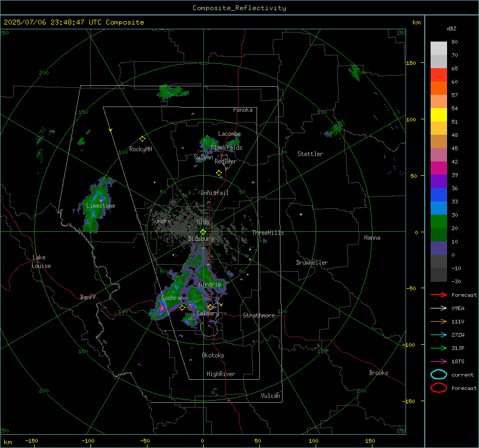Click the Cochrane city label
Image resolution: width=479 pixels, height=448 pixels.
click(174, 298)
